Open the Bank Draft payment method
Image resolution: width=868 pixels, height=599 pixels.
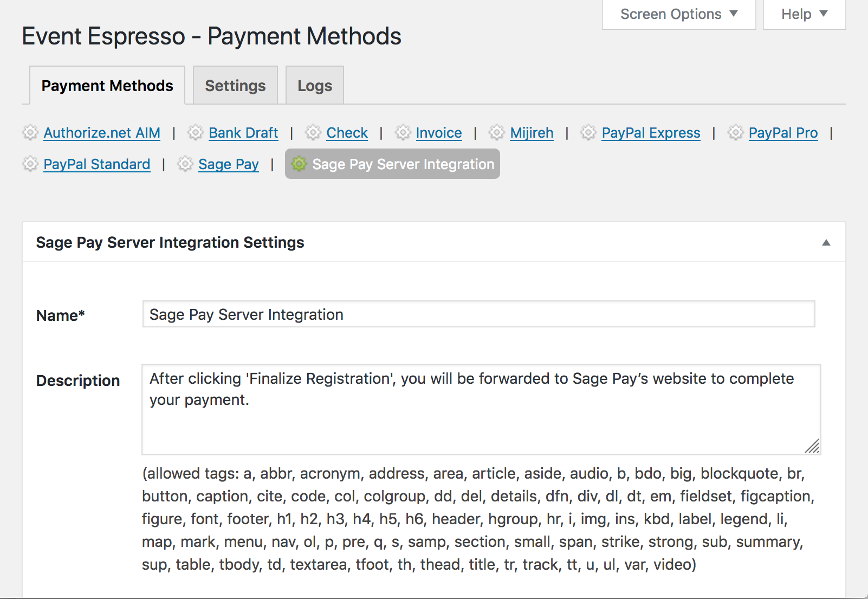243,133
